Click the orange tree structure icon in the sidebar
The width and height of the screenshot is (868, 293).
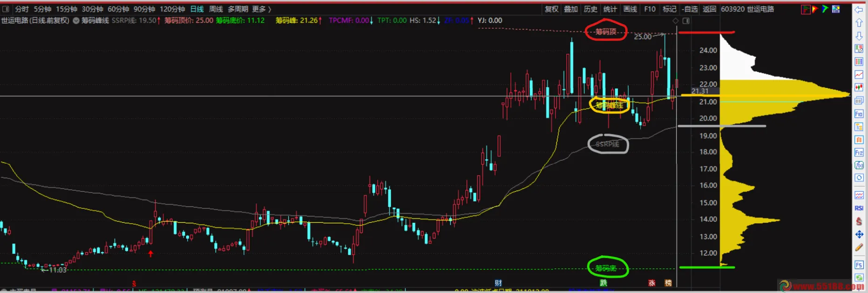coord(859,127)
